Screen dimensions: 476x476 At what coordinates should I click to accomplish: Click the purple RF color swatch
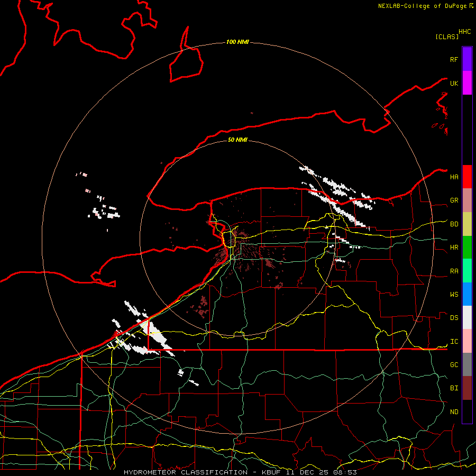click(x=467, y=59)
